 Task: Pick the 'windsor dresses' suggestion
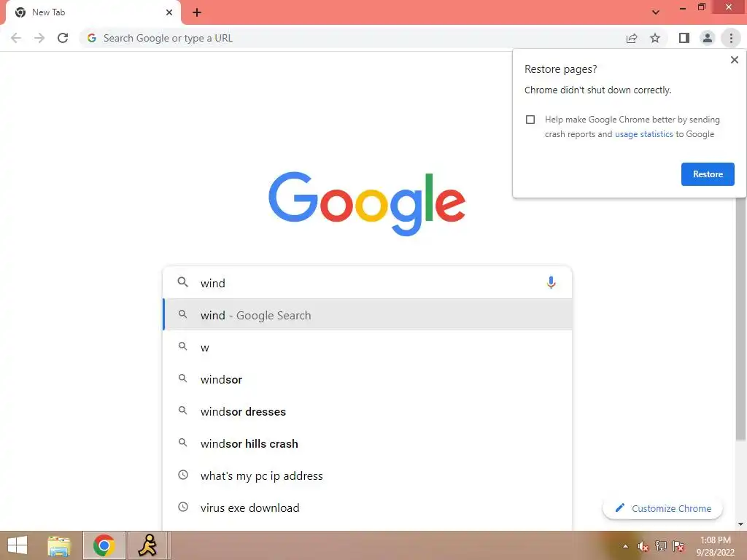[367, 411]
